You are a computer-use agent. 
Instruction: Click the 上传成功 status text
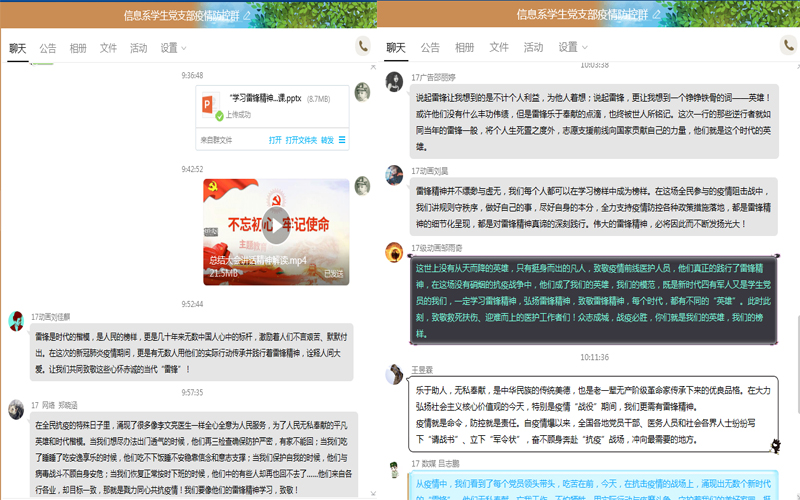[238, 114]
